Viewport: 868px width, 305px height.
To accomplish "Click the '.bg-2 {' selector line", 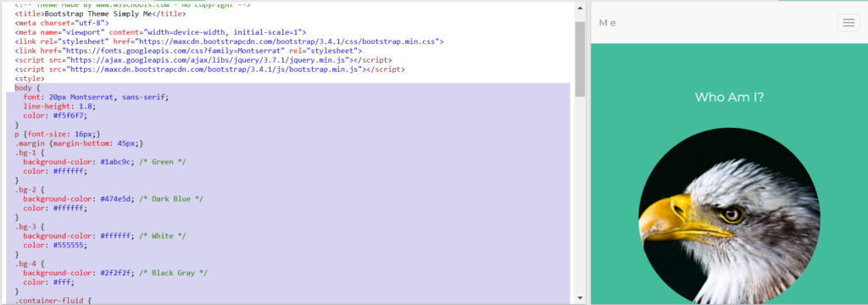I will (30, 190).
